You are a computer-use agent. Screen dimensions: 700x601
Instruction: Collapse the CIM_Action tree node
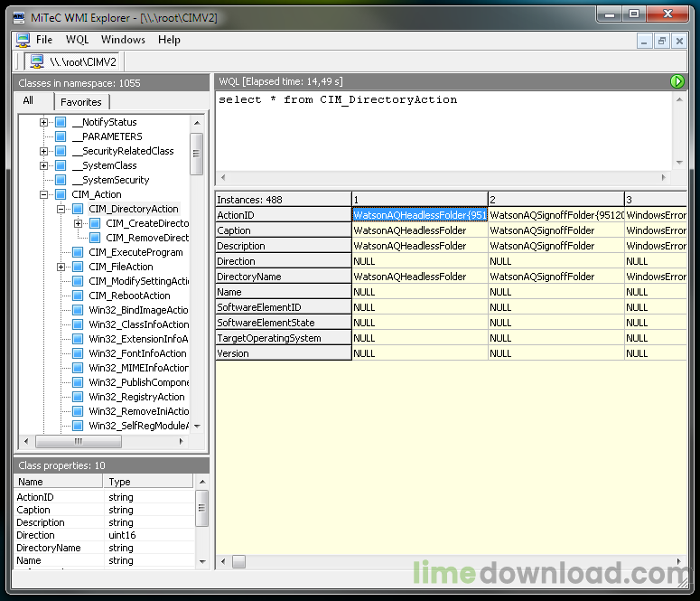(43, 194)
